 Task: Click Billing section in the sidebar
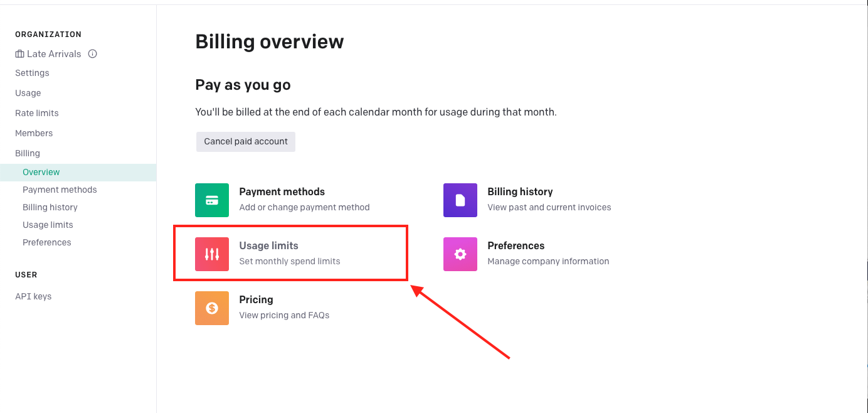28,153
